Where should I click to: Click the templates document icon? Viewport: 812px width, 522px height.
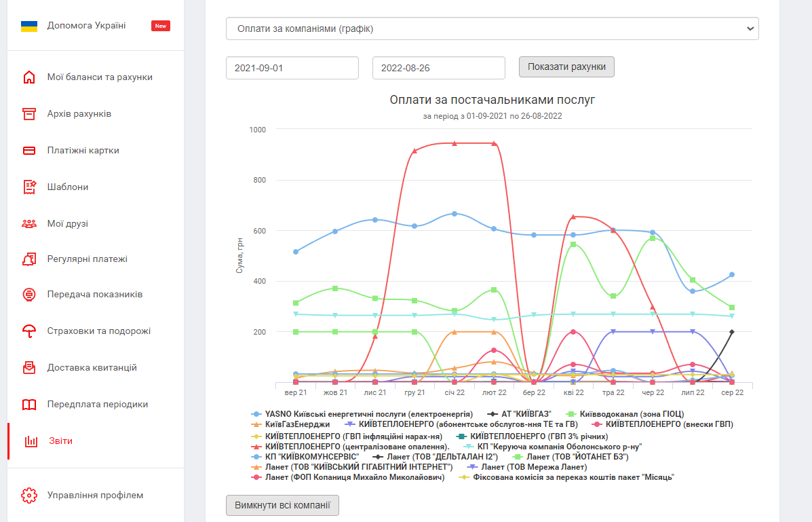pos(29,187)
